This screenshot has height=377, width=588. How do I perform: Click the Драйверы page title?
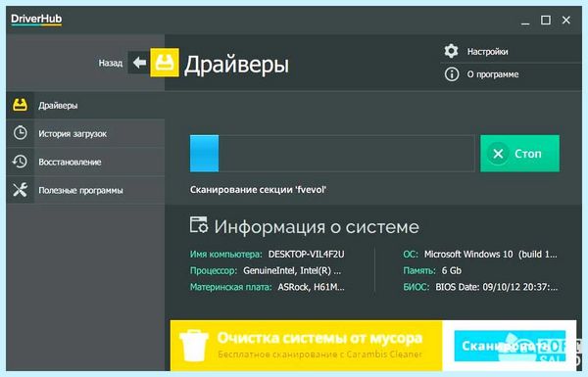(236, 65)
